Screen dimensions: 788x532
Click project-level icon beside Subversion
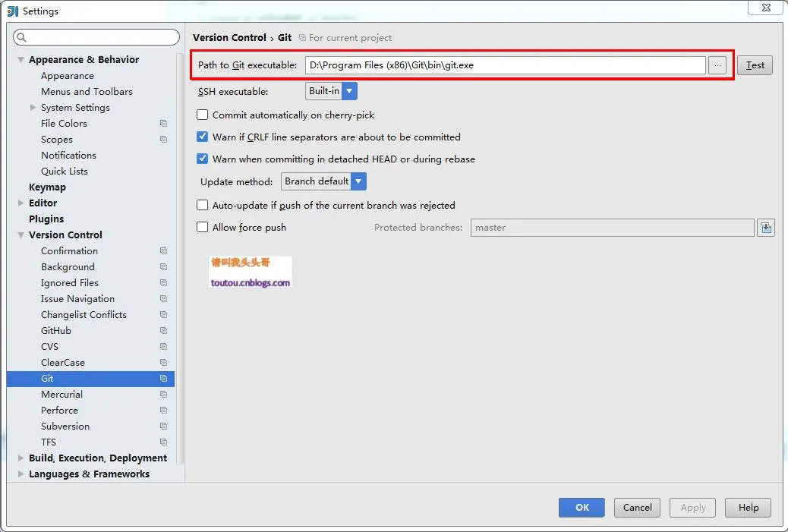click(163, 426)
